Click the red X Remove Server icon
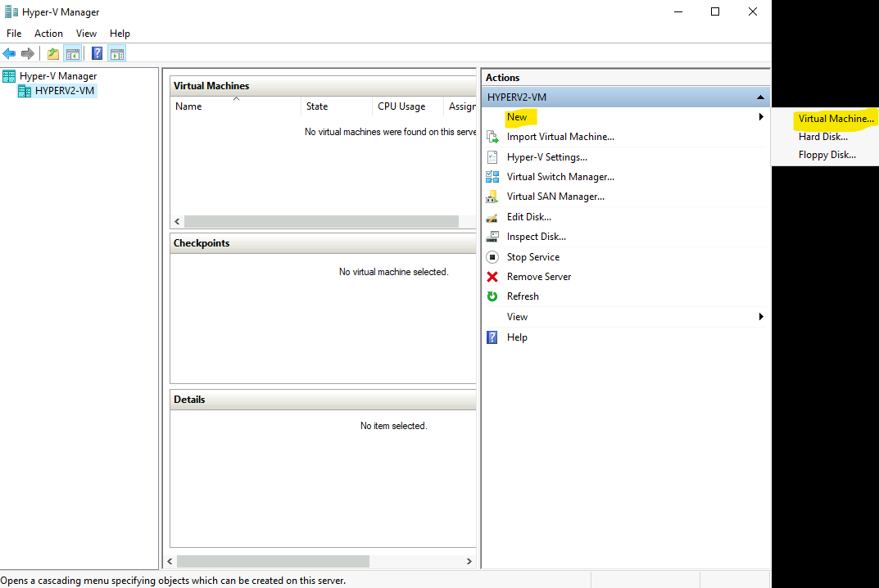 tap(492, 277)
